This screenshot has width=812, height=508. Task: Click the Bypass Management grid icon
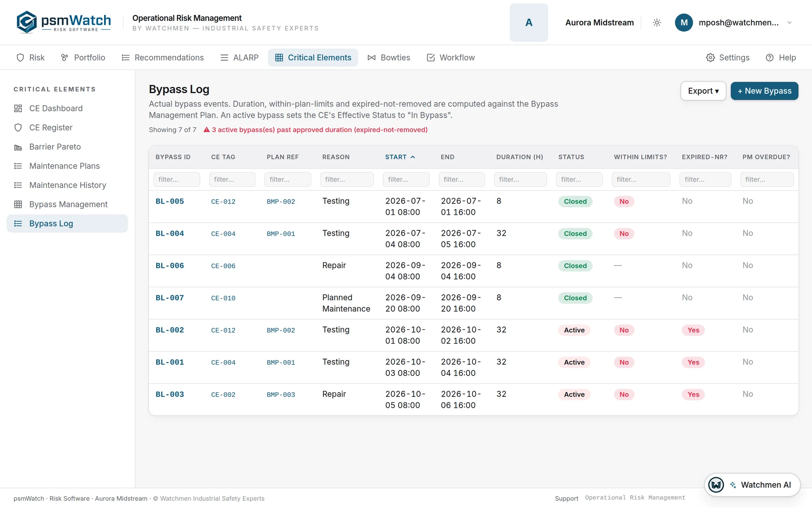[18, 204]
